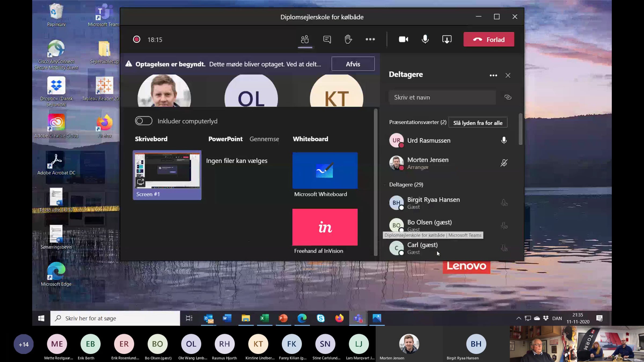Select Morten Jensen in the participant list
This screenshot has width=644, height=362.
click(x=448, y=163)
